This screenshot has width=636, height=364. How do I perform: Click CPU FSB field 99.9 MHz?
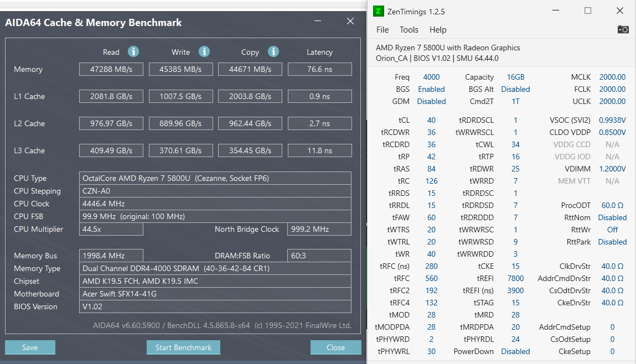(215, 216)
